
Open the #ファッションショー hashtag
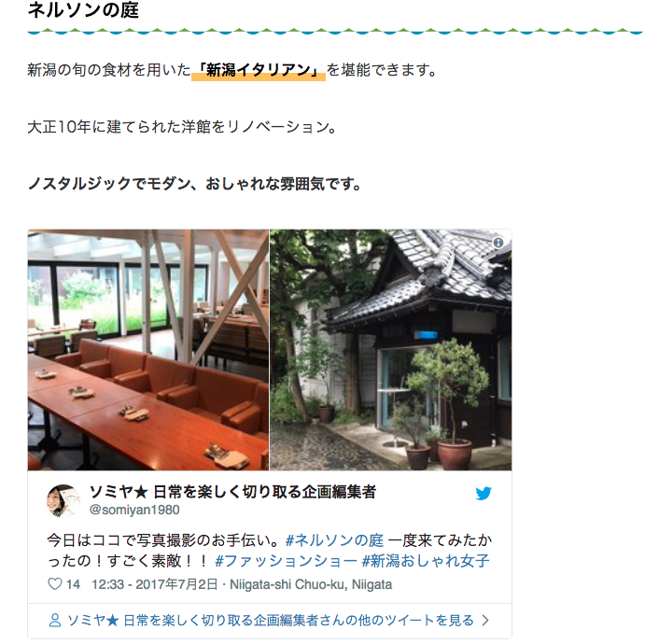(286, 561)
